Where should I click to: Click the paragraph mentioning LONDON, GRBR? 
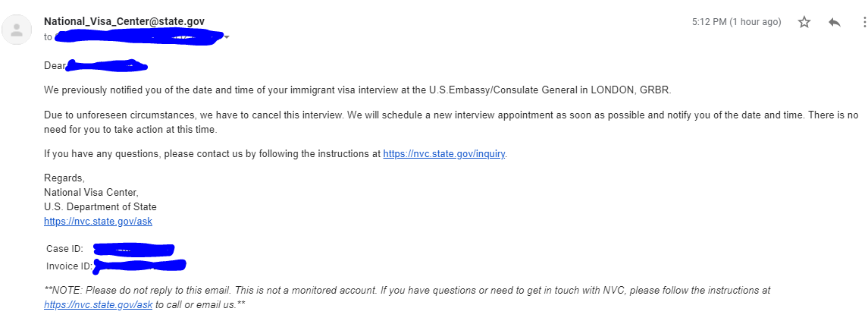(357, 90)
